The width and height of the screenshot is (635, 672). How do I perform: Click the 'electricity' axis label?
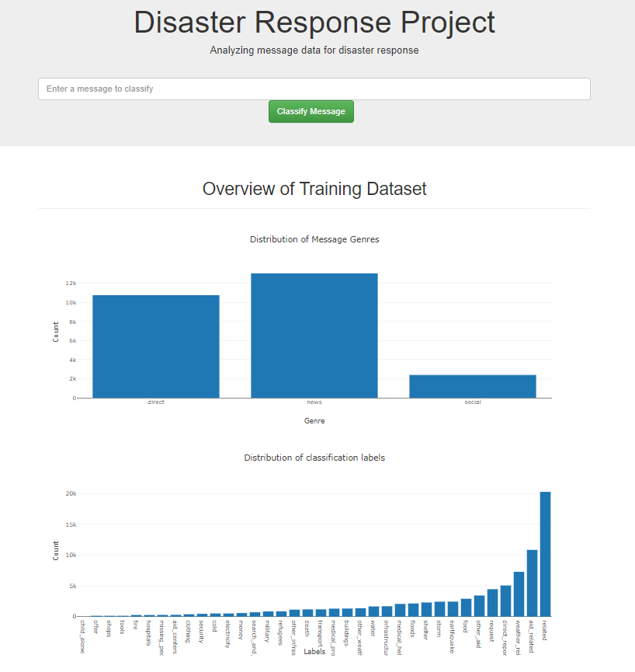[x=227, y=634]
